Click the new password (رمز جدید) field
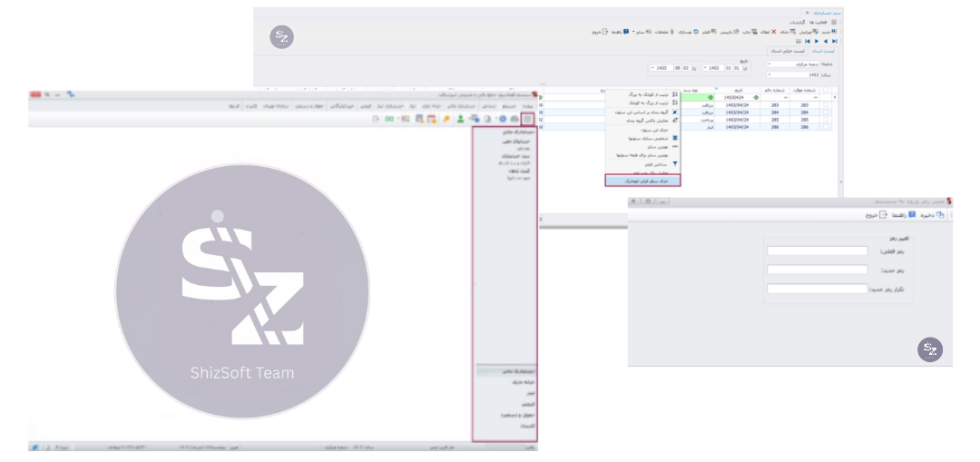 tap(818, 270)
